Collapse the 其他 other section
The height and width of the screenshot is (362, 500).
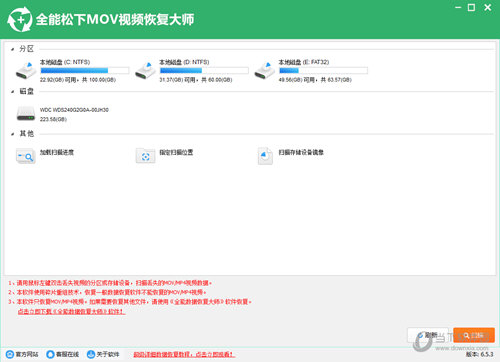13,134
